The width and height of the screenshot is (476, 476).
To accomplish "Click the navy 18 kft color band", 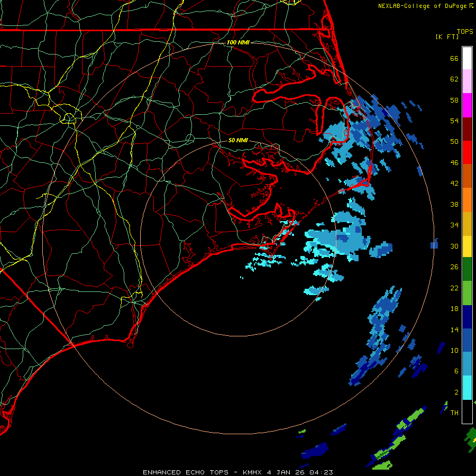I will tap(467, 317).
